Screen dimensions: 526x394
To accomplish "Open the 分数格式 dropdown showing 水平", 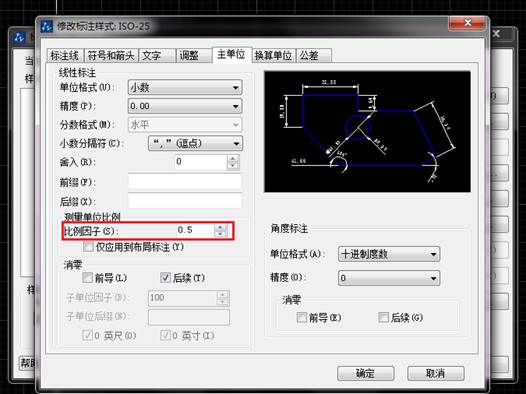I will pos(185,125).
